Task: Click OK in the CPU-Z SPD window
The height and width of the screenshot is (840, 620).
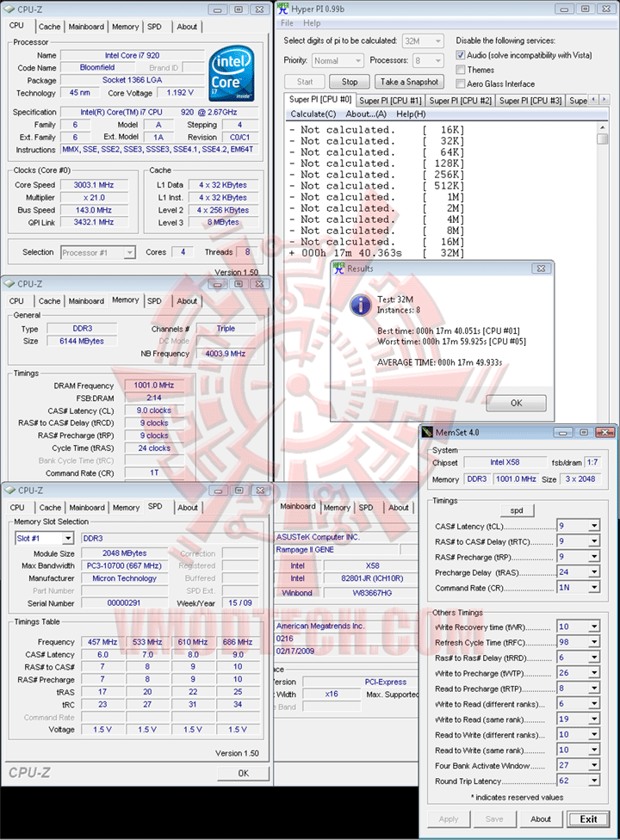Action: 244,773
